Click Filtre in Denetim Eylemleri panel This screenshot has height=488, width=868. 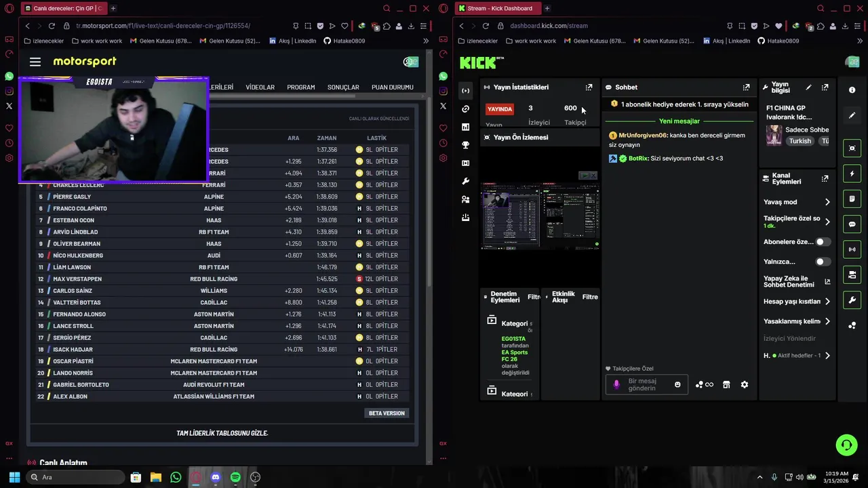click(534, 298)
